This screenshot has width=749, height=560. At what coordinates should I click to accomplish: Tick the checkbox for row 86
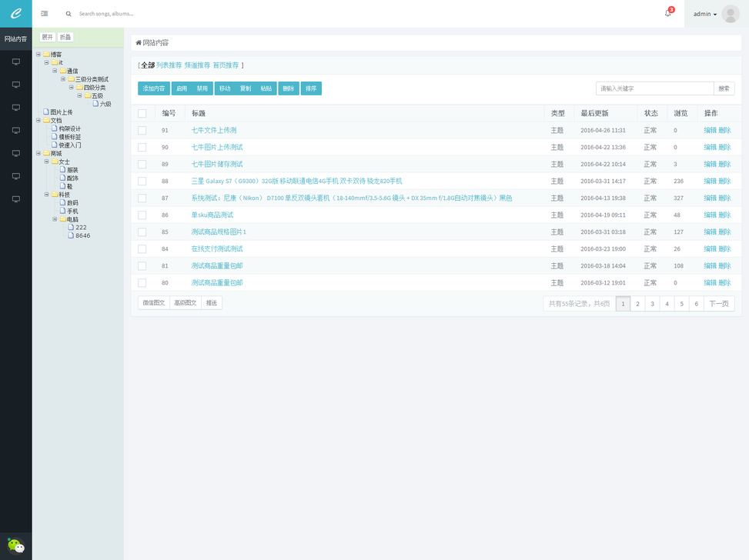click(142, 215)
